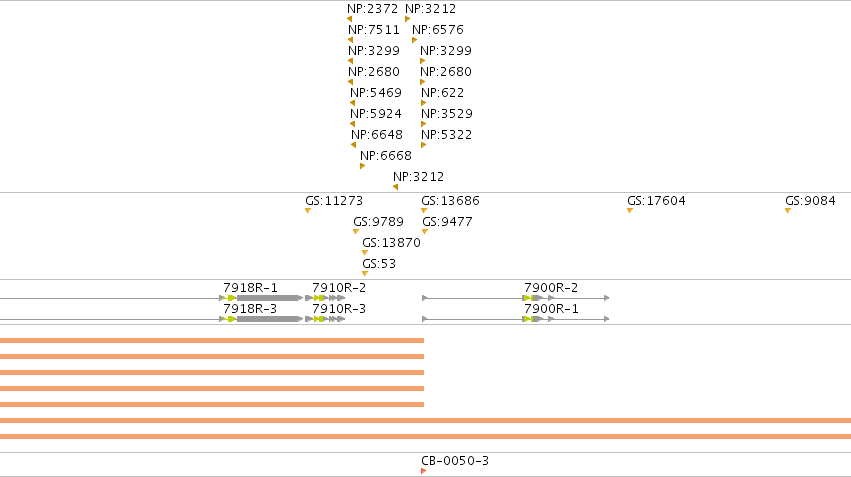Select the GS:9477 triangle marker
The image size is (851, 477).
[425, 232]
